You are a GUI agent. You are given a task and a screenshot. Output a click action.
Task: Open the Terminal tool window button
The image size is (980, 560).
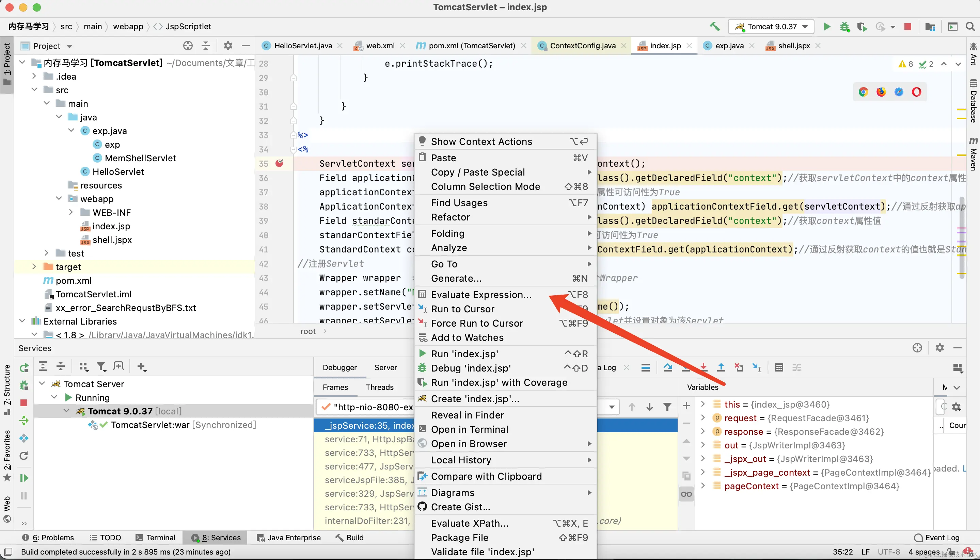click(x=156, y=537)
